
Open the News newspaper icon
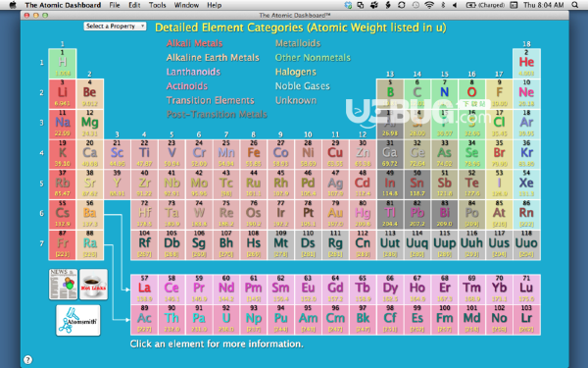63,285
